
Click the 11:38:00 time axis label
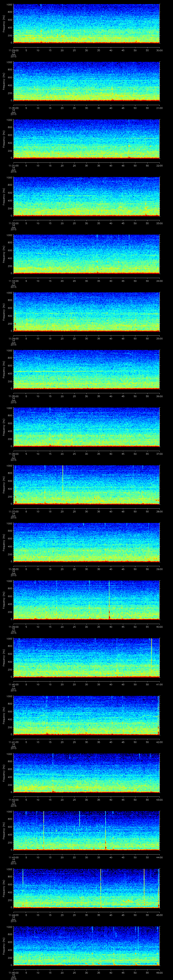pos(13,569)
